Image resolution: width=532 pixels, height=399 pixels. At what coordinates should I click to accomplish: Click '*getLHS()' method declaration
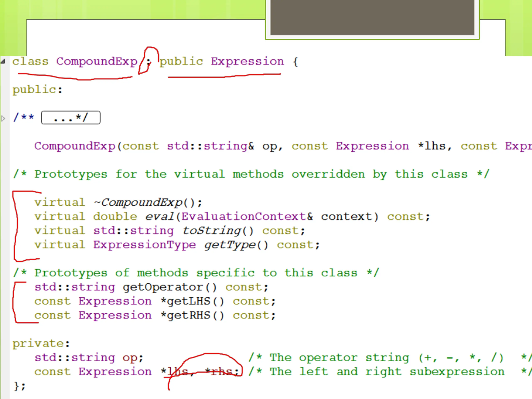pyautogui.click(x=155, y=301)
